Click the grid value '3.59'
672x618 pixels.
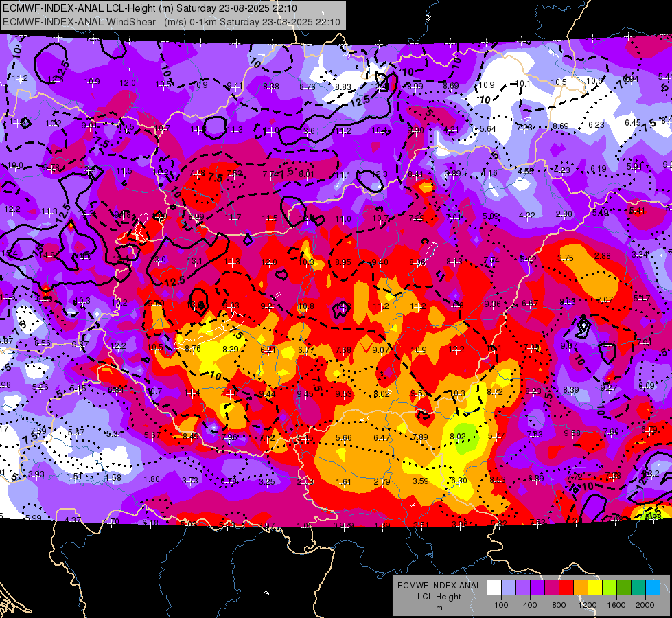tap(420, 481)
